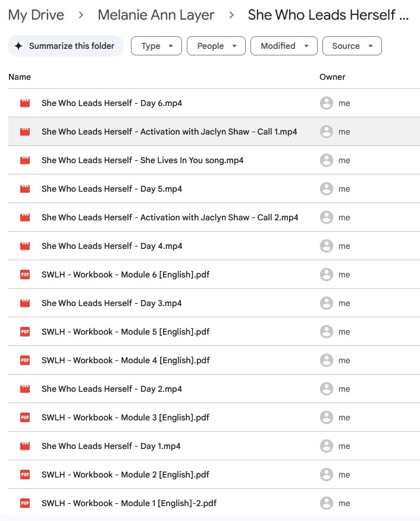Click the video icon for Activation Call 2
Image resolution: width=420 pixels, height=521 pixels.
tap(25, 217)
